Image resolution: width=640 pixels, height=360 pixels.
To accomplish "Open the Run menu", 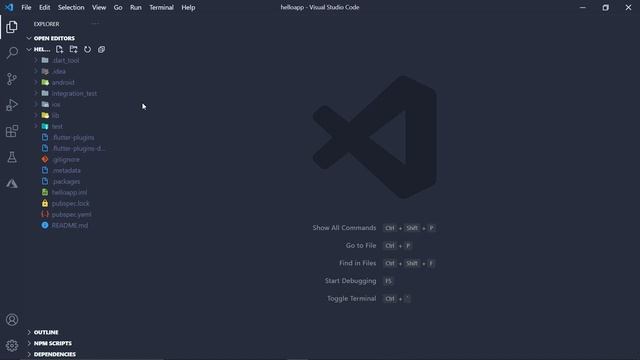I will pos(136,7).
